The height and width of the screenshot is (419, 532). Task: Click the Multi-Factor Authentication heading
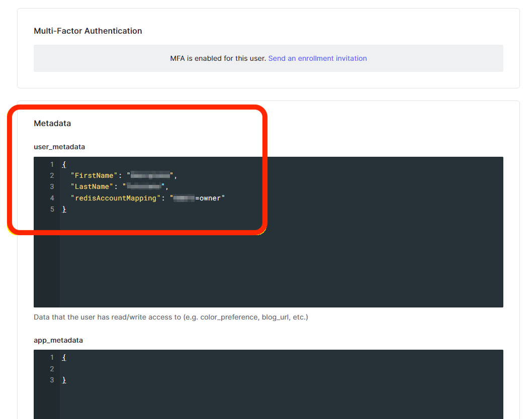pyautogui.click(x=87, y=31)
